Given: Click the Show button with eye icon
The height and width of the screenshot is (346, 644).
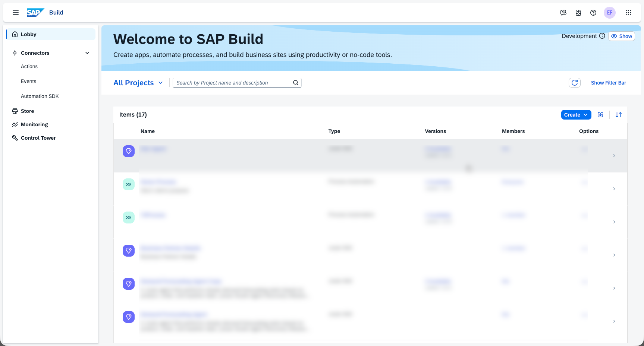Looking at the screenshot, I should pos(622,36).
